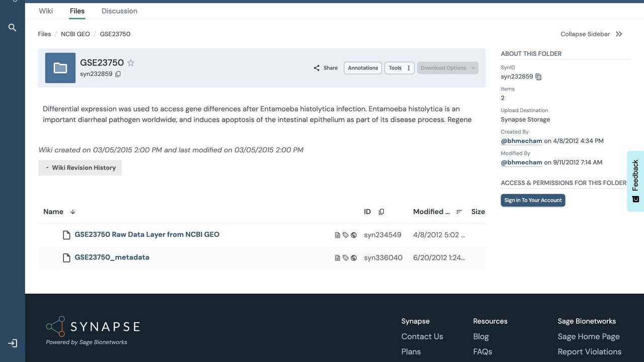The image size is (644, 362).
Task: Open Annotations button
Action: (363, 68)
